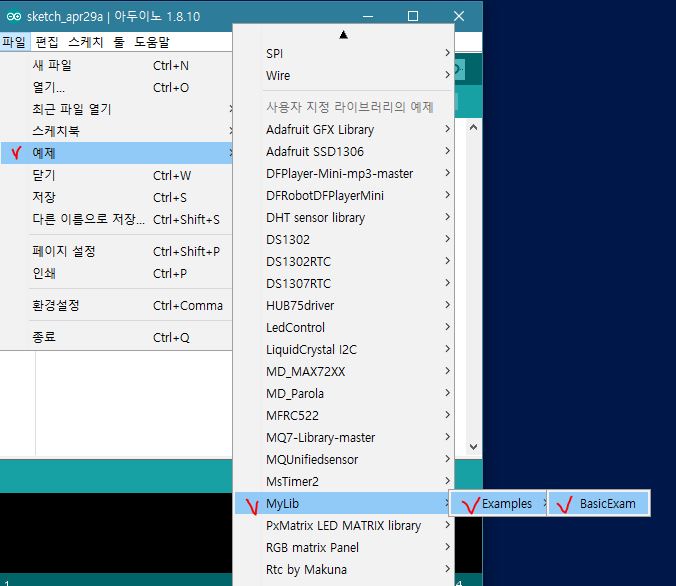Select RGB matrix Panel entry
Viewport: 676px width, 586px height.
(x=344, y=547)
